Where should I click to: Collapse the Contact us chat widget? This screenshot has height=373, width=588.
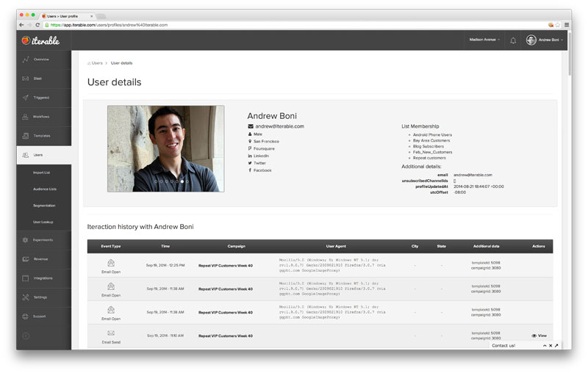pos(544,345)
